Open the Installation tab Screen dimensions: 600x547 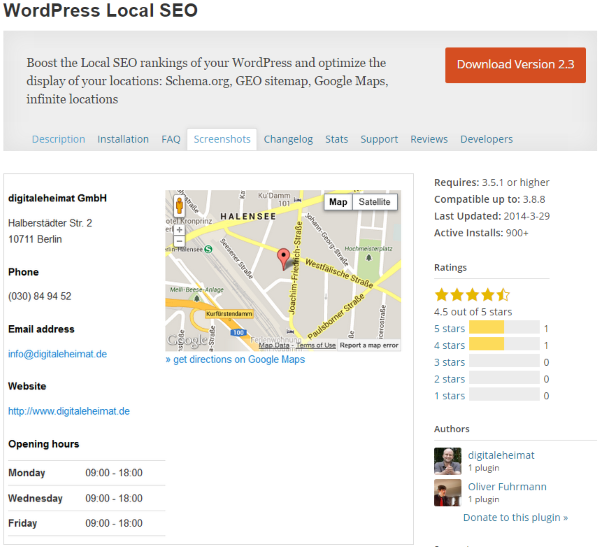pyautogui.click(x=123, y=139)
